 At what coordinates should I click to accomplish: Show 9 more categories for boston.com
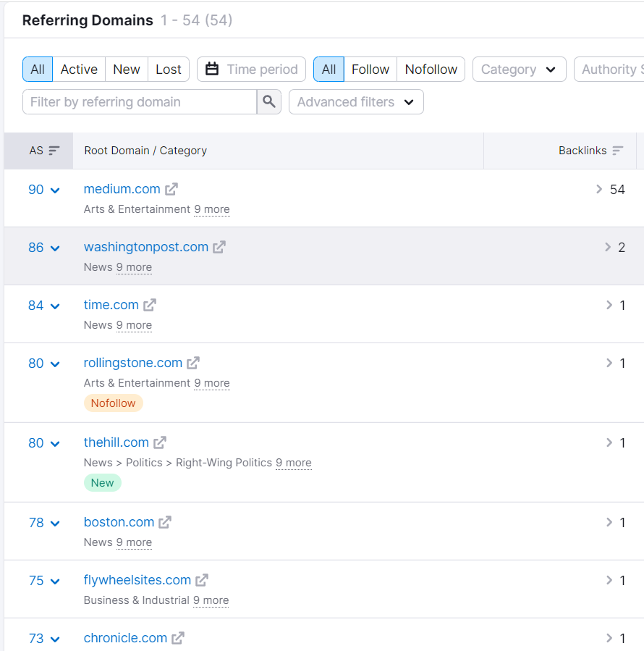pyautogui.click(x=134, y=542)
